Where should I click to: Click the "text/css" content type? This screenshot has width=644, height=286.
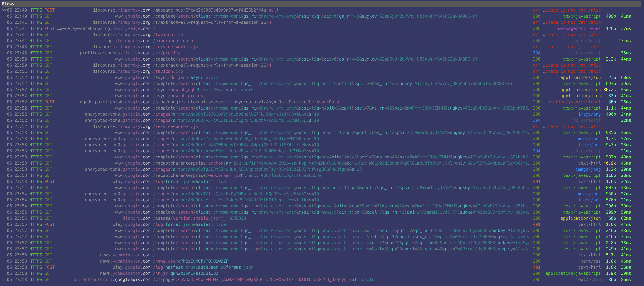(590, 261)
